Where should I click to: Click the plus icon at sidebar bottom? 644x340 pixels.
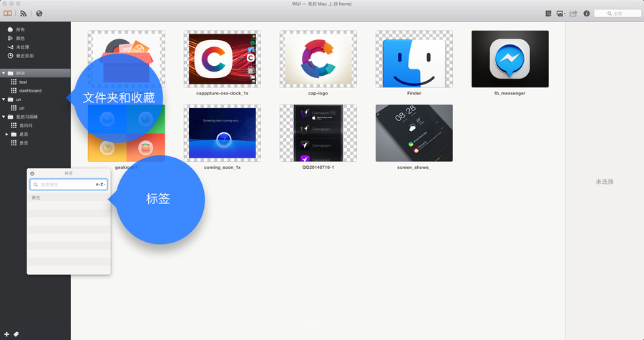6,334
